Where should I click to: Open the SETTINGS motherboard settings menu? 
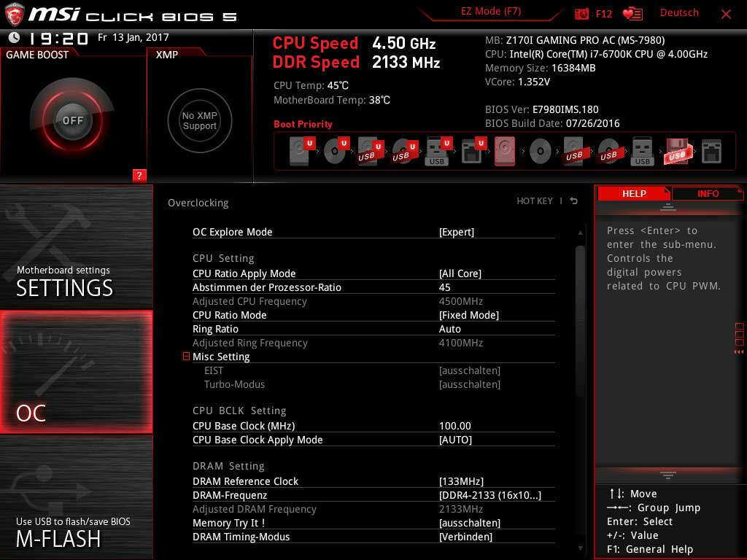[x=76, y=246]
